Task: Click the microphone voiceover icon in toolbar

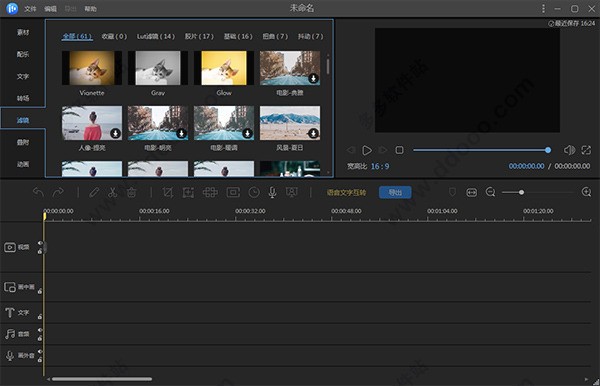Action: click(272, 192)
